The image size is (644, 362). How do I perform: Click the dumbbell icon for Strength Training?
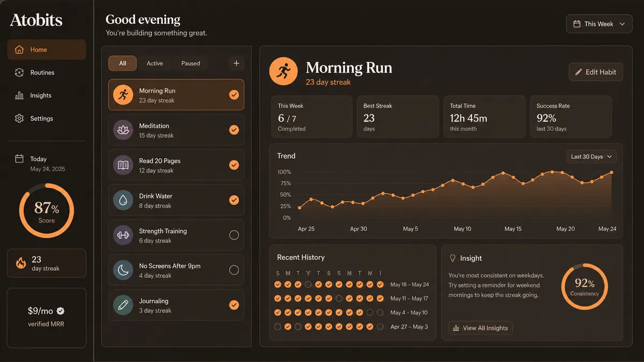pos(123,235)
